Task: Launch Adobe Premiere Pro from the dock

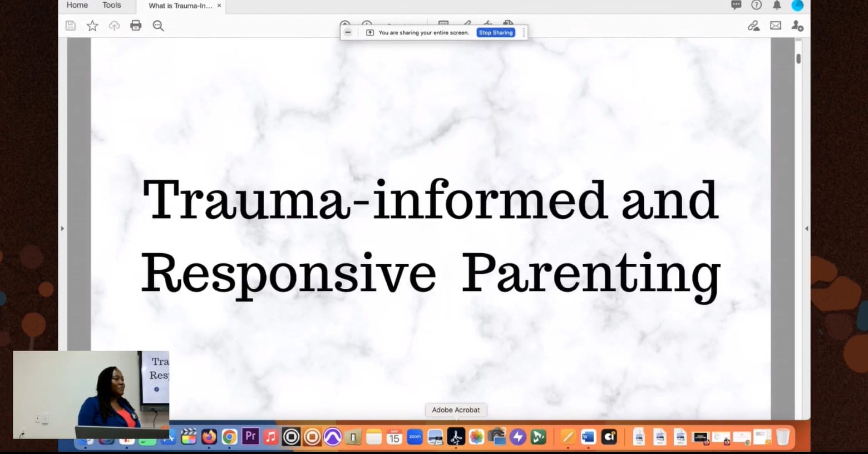Action: tap(250, 437)
